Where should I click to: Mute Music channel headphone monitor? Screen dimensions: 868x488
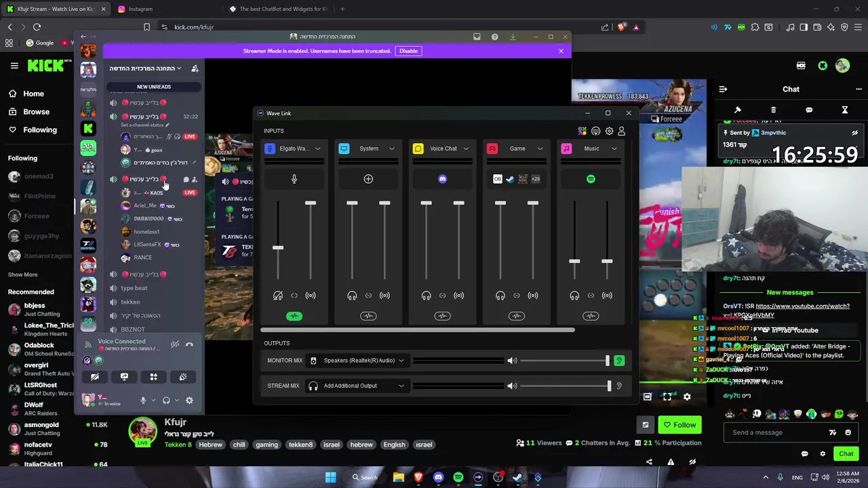574,296
